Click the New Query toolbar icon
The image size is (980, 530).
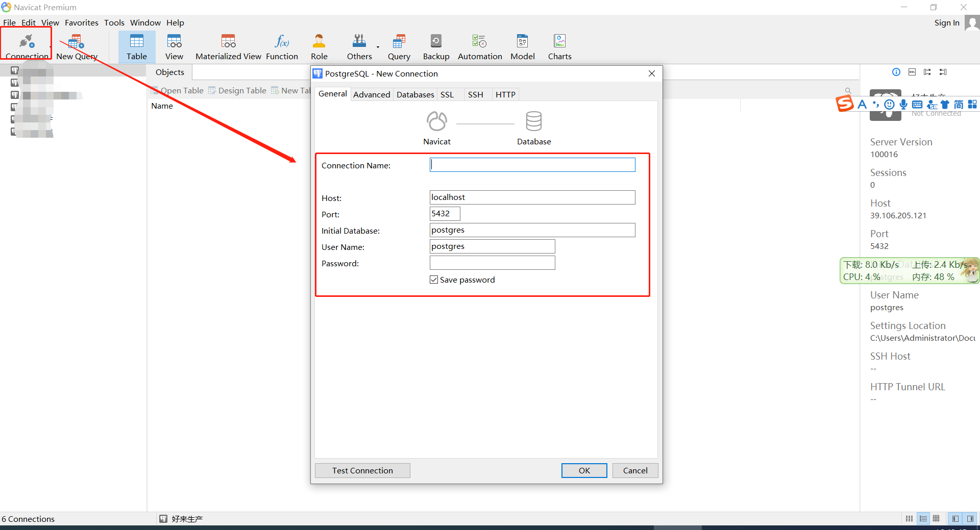click(77, 46)
